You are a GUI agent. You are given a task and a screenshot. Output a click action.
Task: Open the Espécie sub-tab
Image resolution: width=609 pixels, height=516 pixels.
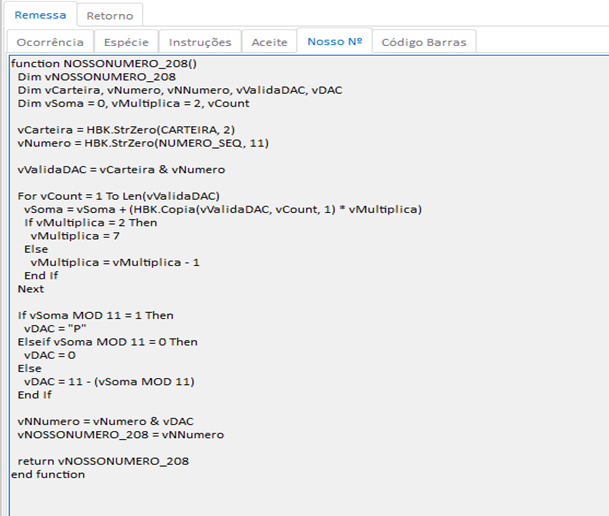click(126, 42)
